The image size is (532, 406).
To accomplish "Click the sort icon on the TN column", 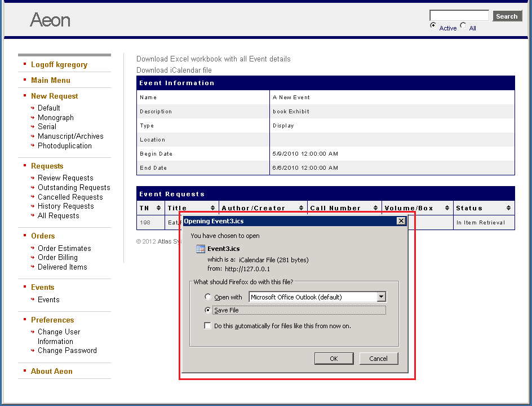I will (x=158, y=207).
